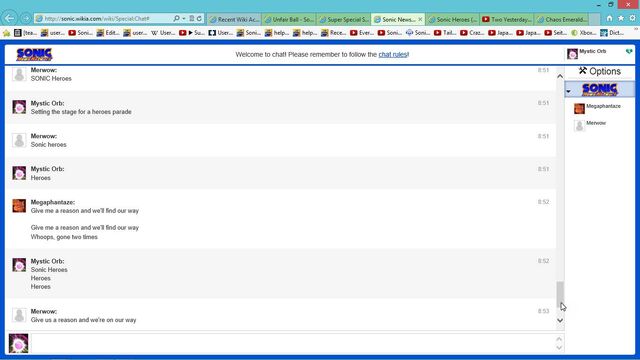Click message 'Setting the stage for a heroes parade'
640x360 pixels.
point(81,112)
